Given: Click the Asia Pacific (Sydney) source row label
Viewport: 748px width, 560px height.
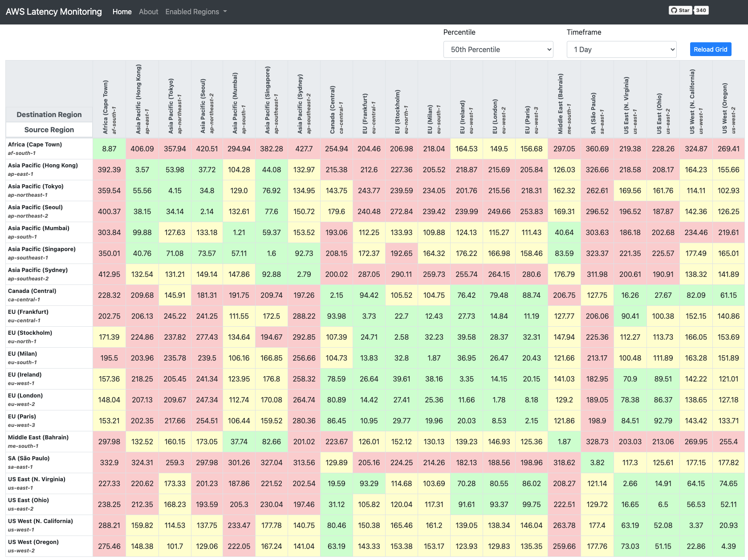Looking at the screenshot, I should click(x=49, y=274).
